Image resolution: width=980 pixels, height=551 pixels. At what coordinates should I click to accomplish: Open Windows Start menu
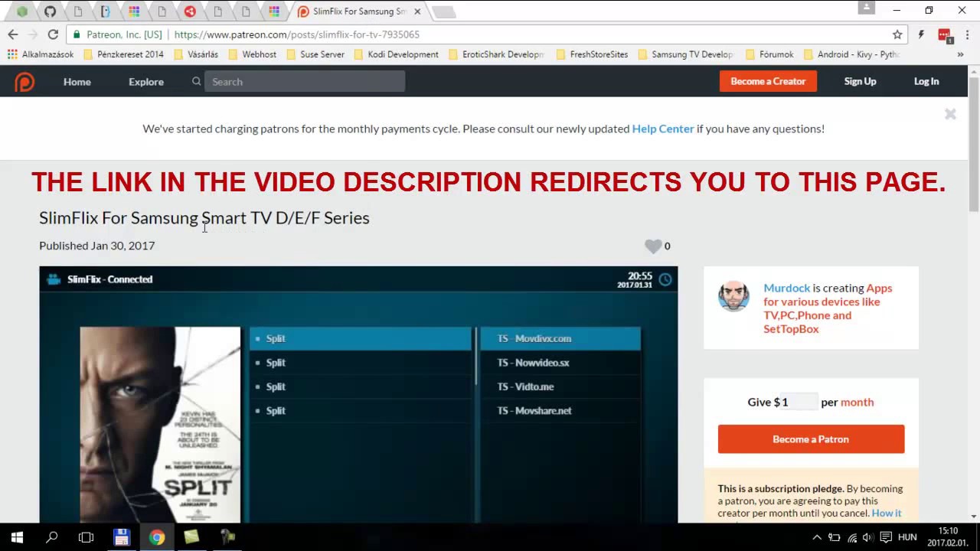[x=17, y=537]
